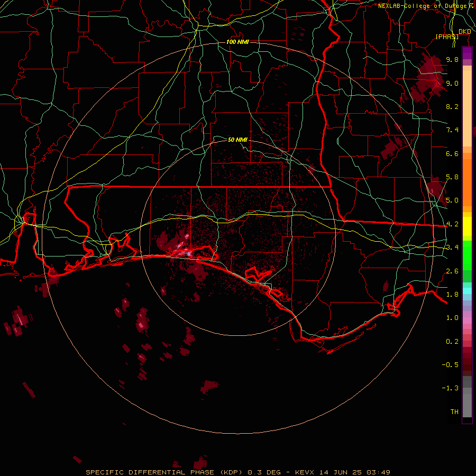Pick the cyan segment of the color bar

coord(467,291)
